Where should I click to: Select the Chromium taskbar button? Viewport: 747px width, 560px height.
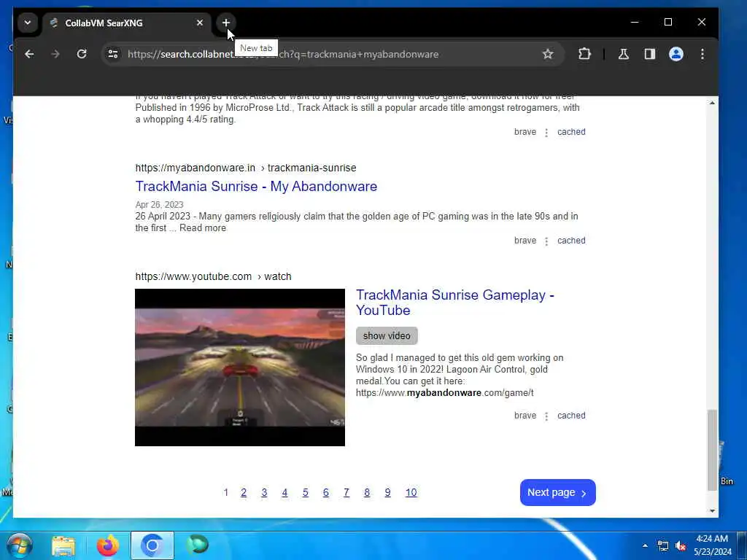(152, 545)
